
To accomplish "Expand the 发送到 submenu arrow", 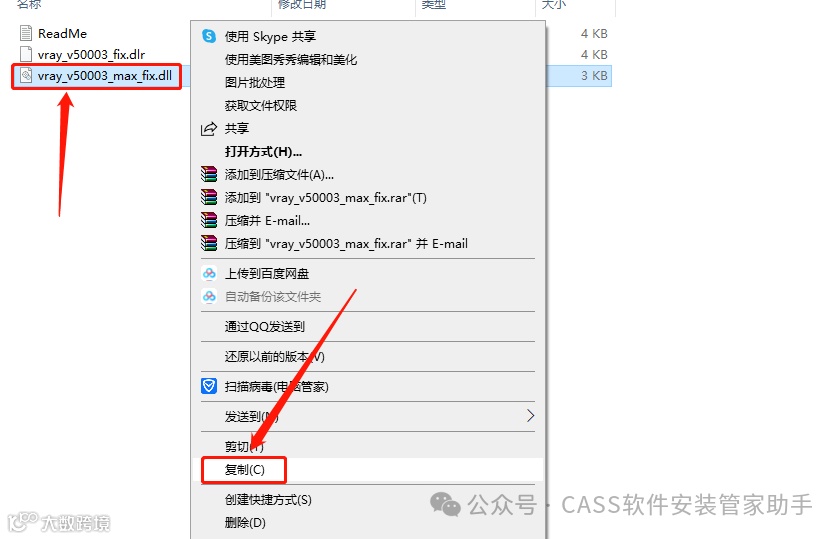I will (x=530, y=416).
